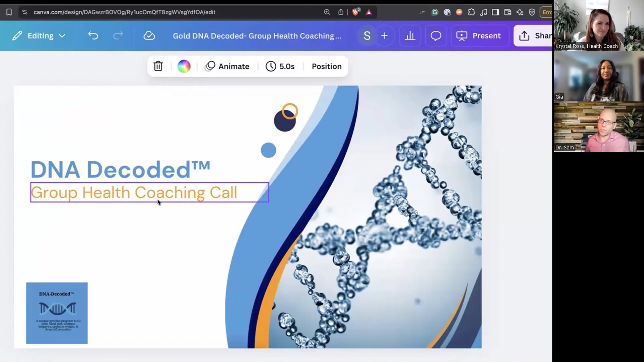Image resolution: width=644 pixels, height=362 pixels.
Task: Start presentation with Present button
Action: (480, 36)
